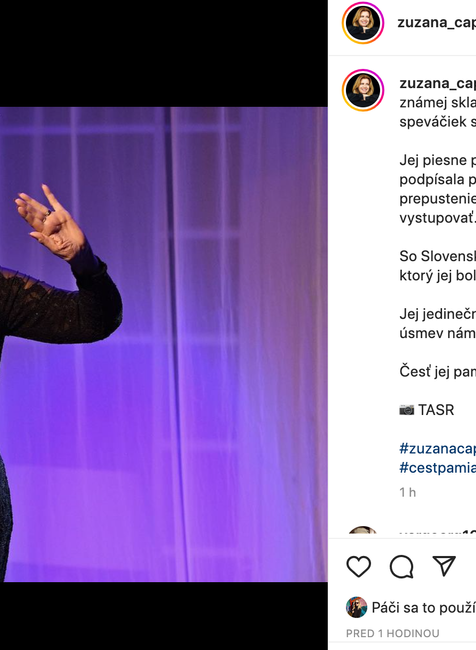476x650 pixels.
Task: Click the zuzana_cap username in the caption
Action: coord(437,83)
